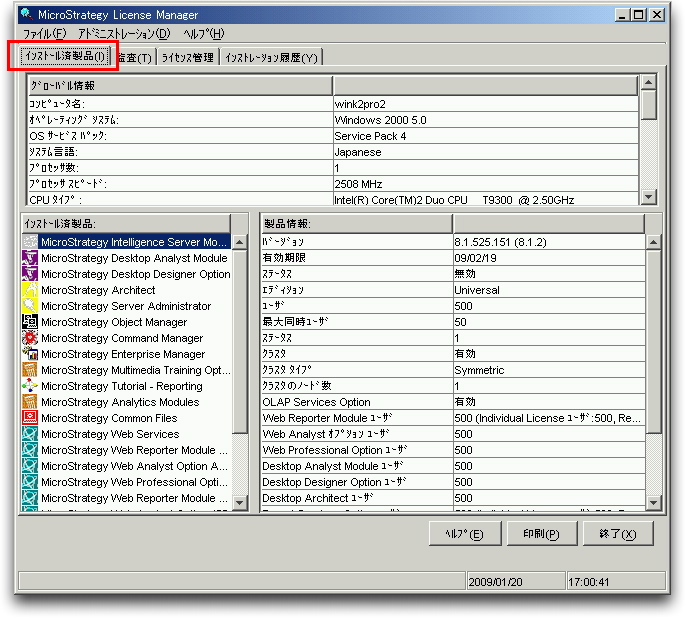Viewport: 685px width, 618px height.
Task: Click the installed products list scroll down arrow
Action: pos(239,502)
